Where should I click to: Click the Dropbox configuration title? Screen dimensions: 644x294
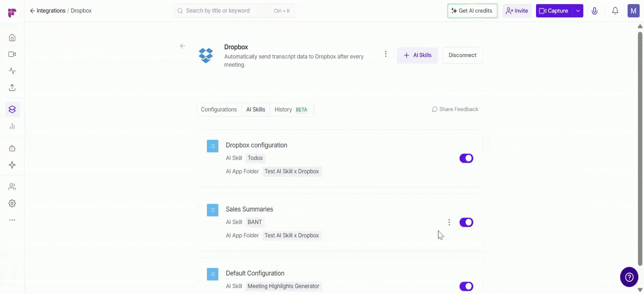click(257, 145)
